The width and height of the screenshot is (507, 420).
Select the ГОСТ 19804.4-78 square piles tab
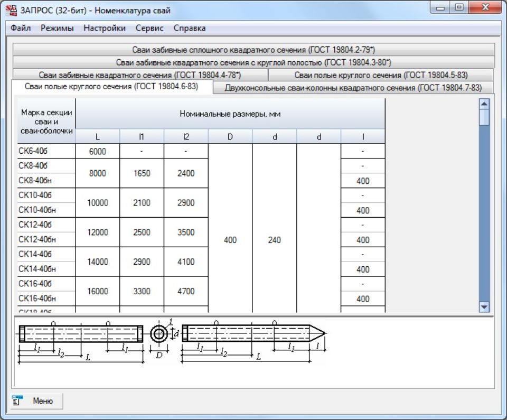(139, 75)
